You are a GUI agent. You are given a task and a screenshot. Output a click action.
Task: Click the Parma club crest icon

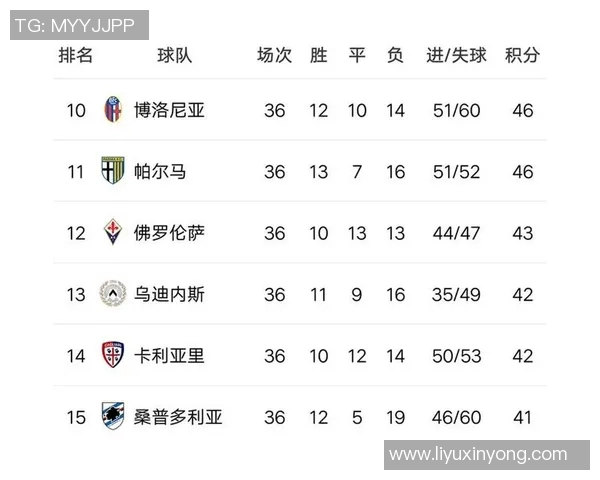point(113,171)
